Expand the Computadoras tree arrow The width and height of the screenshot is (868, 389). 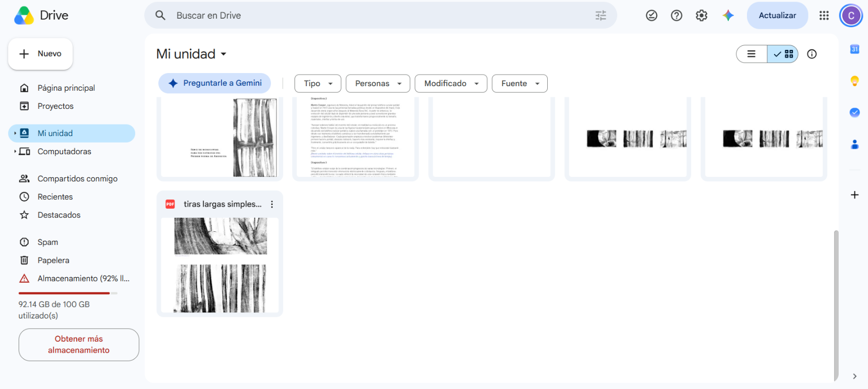pyautogui.click(x=15, y=152)
